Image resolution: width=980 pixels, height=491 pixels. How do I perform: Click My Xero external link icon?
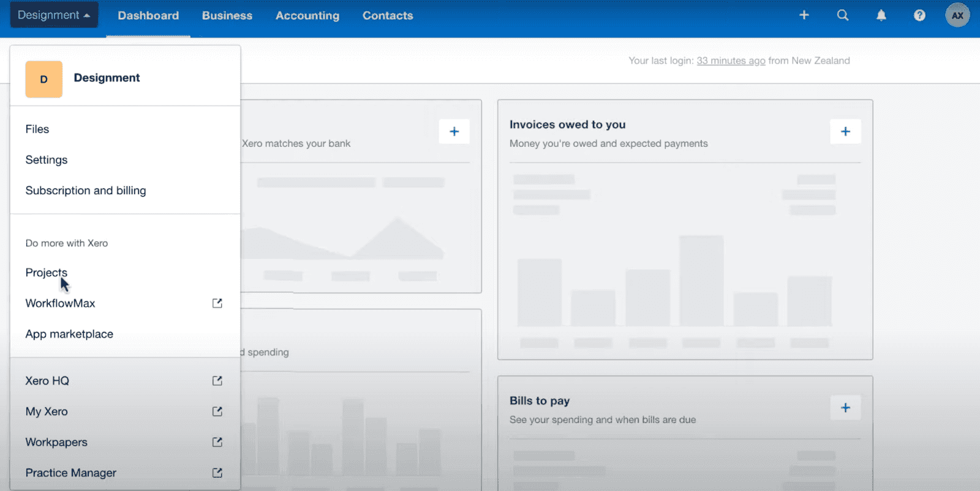click(217, 411)
